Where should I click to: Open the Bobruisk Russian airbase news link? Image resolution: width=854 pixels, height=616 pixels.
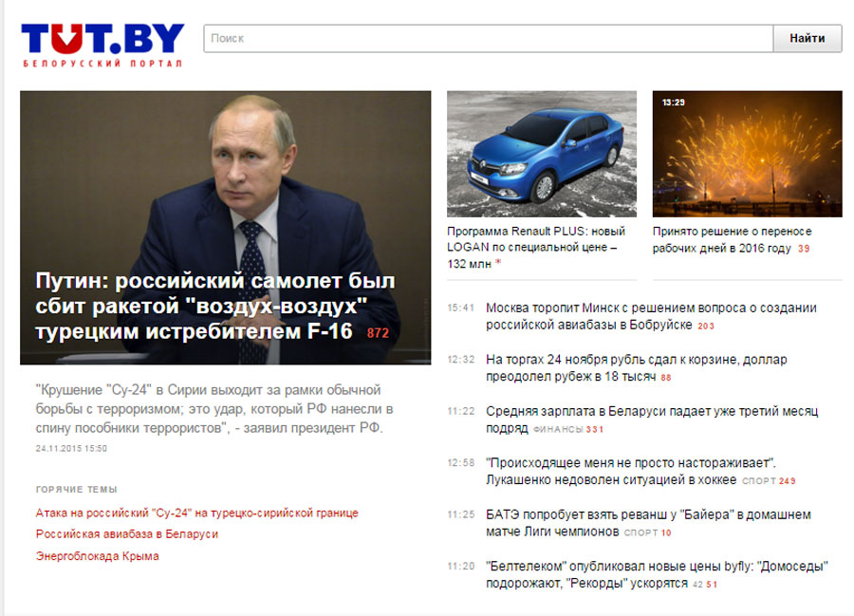[x=651, y=316]
